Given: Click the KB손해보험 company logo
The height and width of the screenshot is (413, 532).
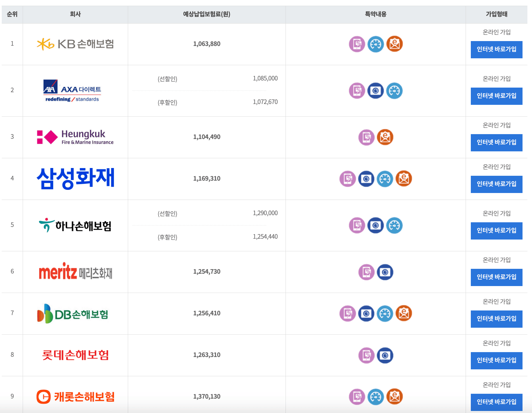Looking at the screenshot, I should tap(75, 44).
